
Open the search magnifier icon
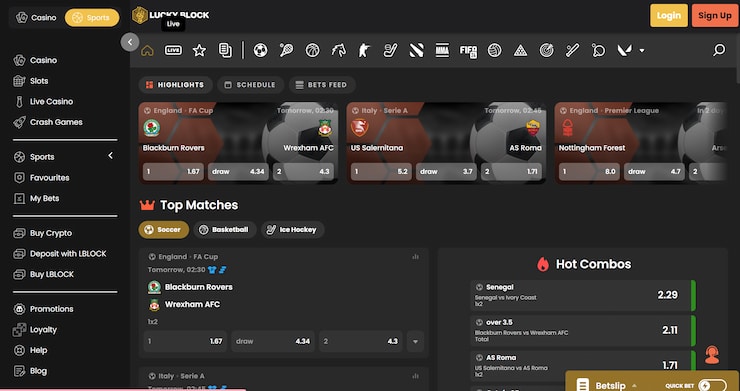point(719,50)
